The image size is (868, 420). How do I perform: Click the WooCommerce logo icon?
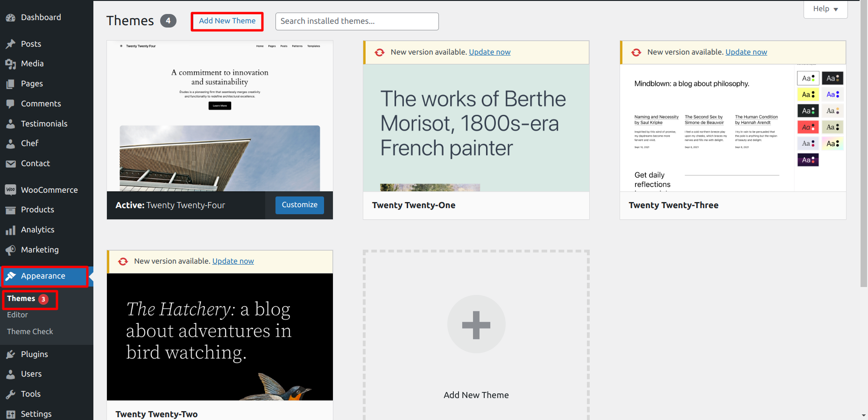coord(10,190)
